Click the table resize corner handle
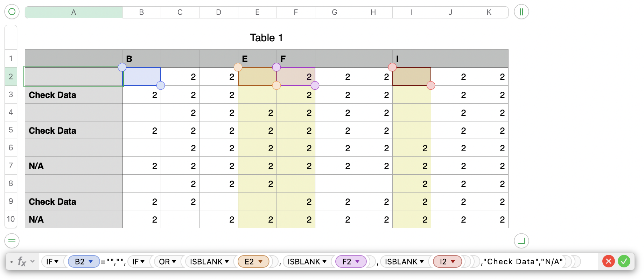 click(521, 241)
